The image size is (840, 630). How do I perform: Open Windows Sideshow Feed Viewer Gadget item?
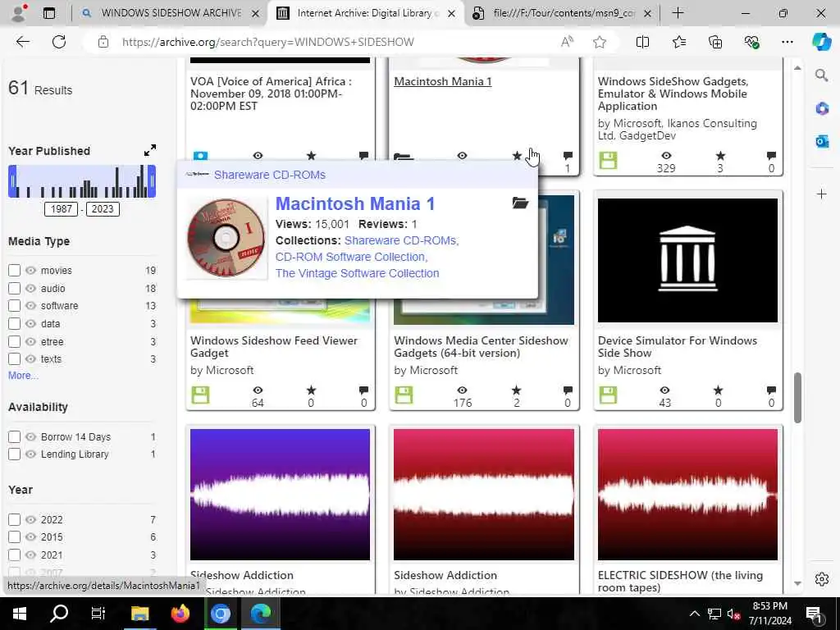click(x=274, y=347)
